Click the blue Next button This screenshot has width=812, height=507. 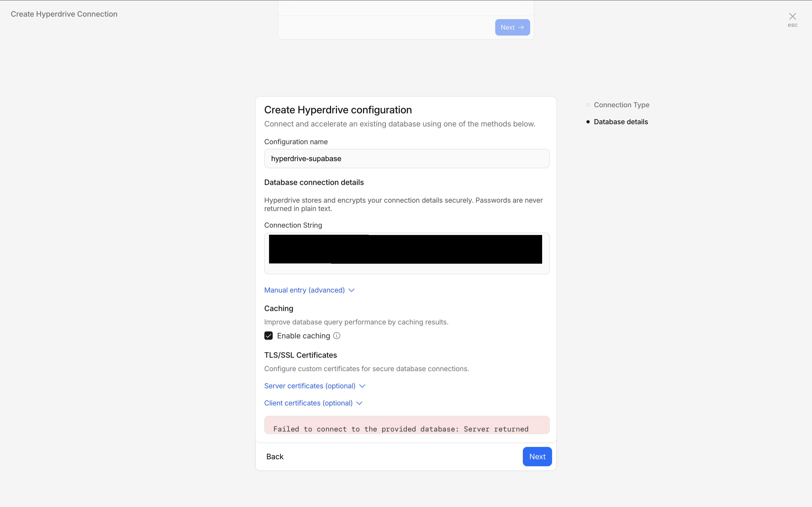(537, 456)
